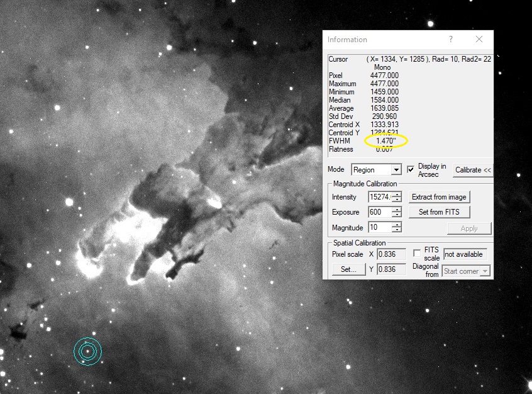This screenshot has height=394, width=532.
Task: Click the Centroid X value 1333.913
Action: [x=384, y=125]
